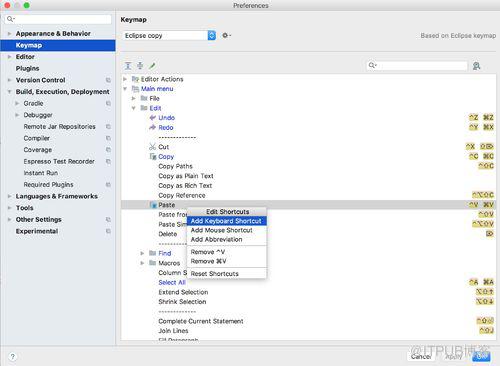Click in the settings search field
The image size is (500, 366).
tap(58, 19)
